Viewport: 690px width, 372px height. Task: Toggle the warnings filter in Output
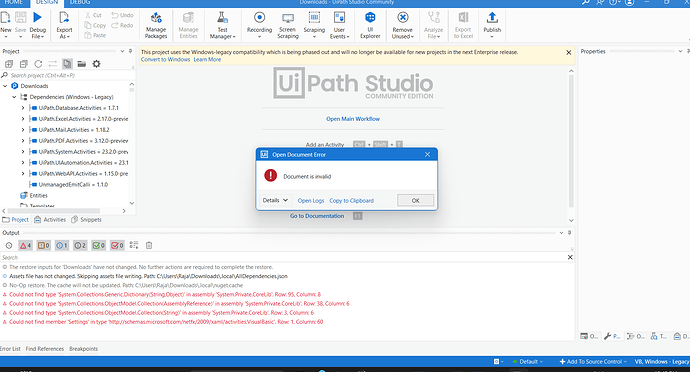(44, 245)
